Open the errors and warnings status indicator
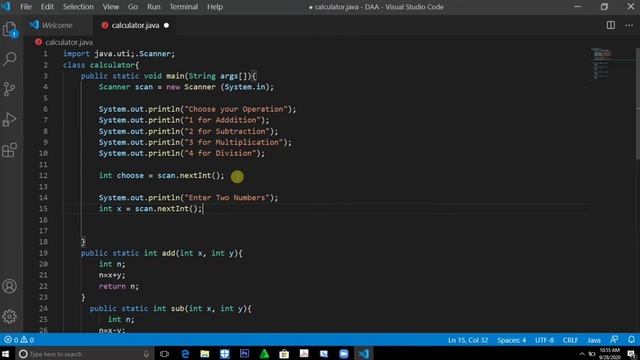 [x=19, y=340]
